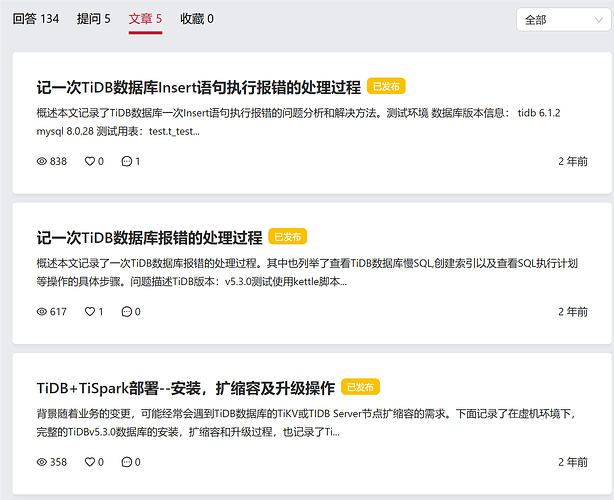
Task: Click the summary text mentioning kettle脚本
Action: (x=307, y=273)
